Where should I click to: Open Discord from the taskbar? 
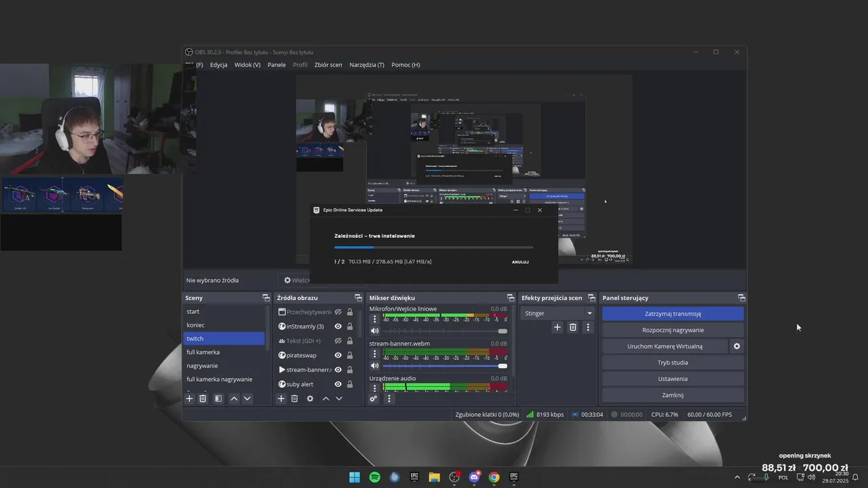pos(474,477)
